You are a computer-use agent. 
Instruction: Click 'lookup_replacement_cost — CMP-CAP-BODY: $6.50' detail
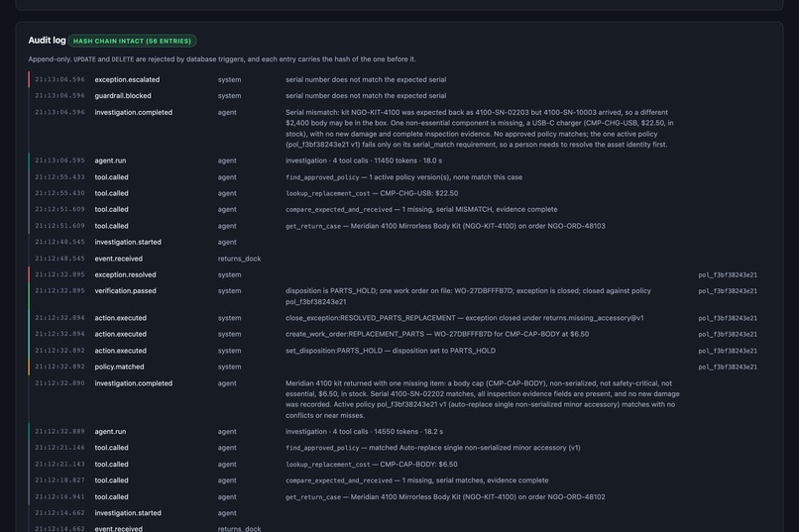point(371,465)
